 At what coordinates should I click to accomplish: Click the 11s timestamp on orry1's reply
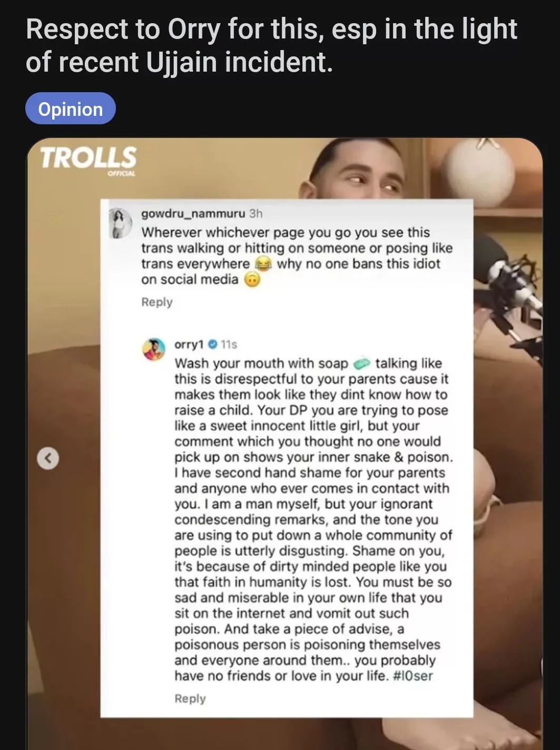(x=229, y=344)
